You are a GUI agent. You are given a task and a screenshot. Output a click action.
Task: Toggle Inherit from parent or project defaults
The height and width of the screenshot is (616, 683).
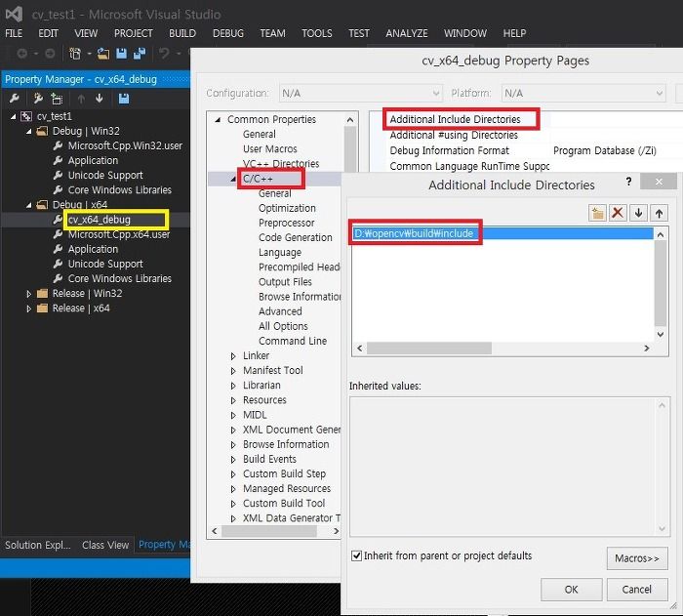(356, 555)
